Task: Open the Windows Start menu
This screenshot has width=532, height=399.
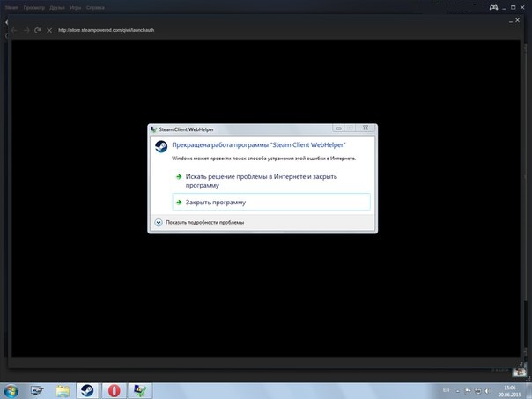Action: click(x=12, y=388)
